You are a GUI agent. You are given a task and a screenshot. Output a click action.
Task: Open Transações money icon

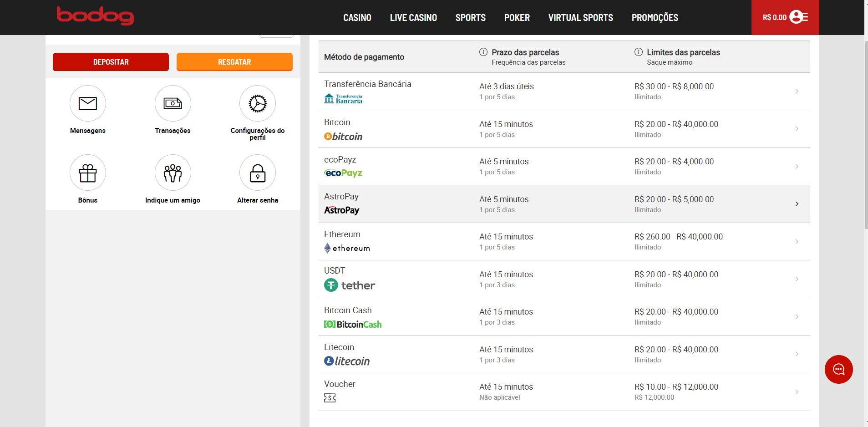(173, 103)
